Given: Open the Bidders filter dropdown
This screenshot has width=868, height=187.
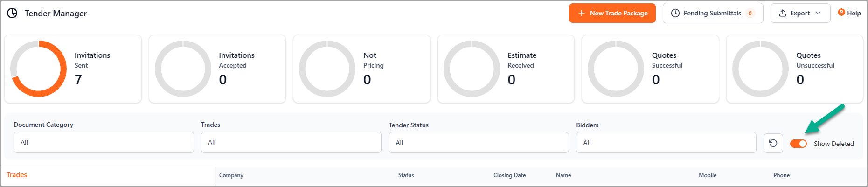Looking at the screenshot, I should [666, 143].
